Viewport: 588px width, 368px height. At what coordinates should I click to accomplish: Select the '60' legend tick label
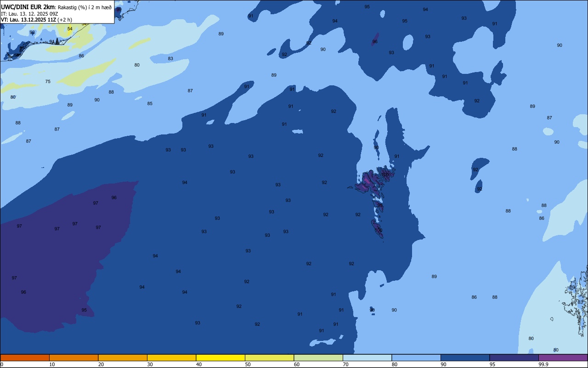(297, 364)
